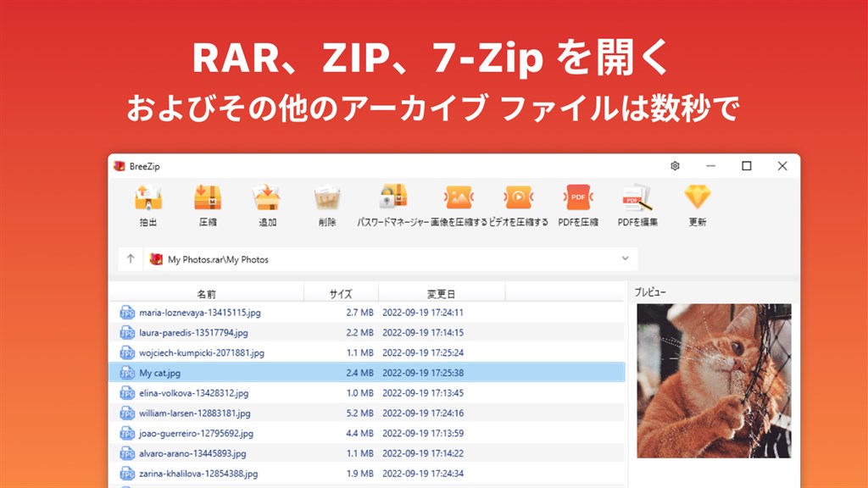Click JPG icon of wojciech-kumpicki-2071881.jpg
868x488 pixels.
(127, 352)
